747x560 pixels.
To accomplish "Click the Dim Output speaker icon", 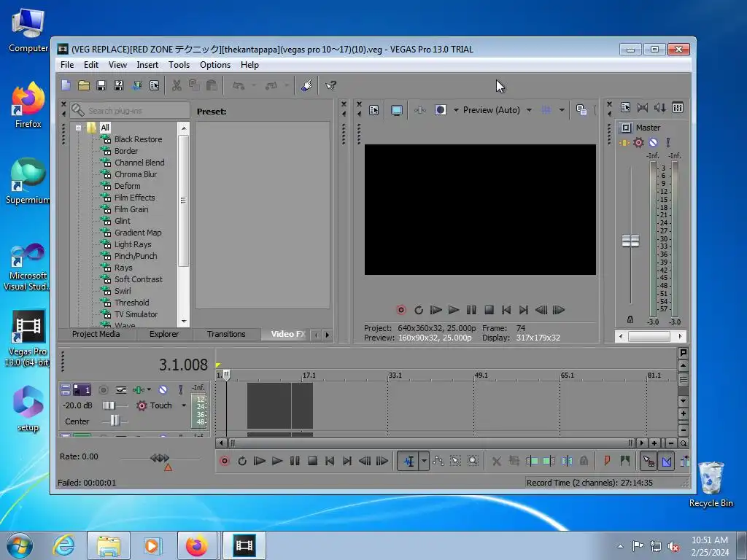I will [659, 108].
